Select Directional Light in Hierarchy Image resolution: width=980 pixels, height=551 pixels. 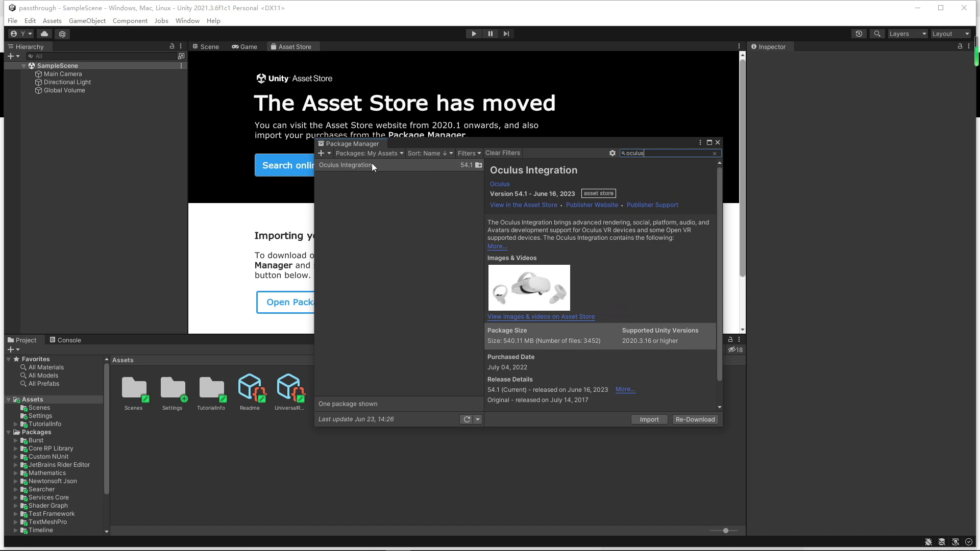67,82
